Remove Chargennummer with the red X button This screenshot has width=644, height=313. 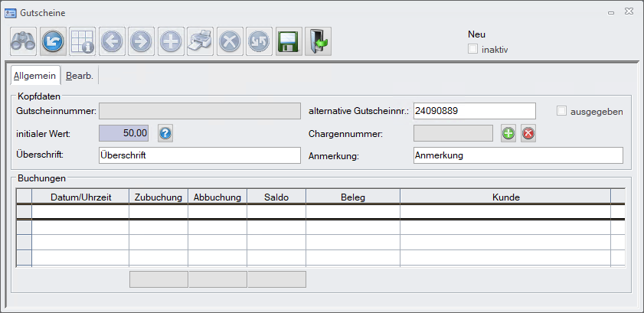tap(528, 133)
